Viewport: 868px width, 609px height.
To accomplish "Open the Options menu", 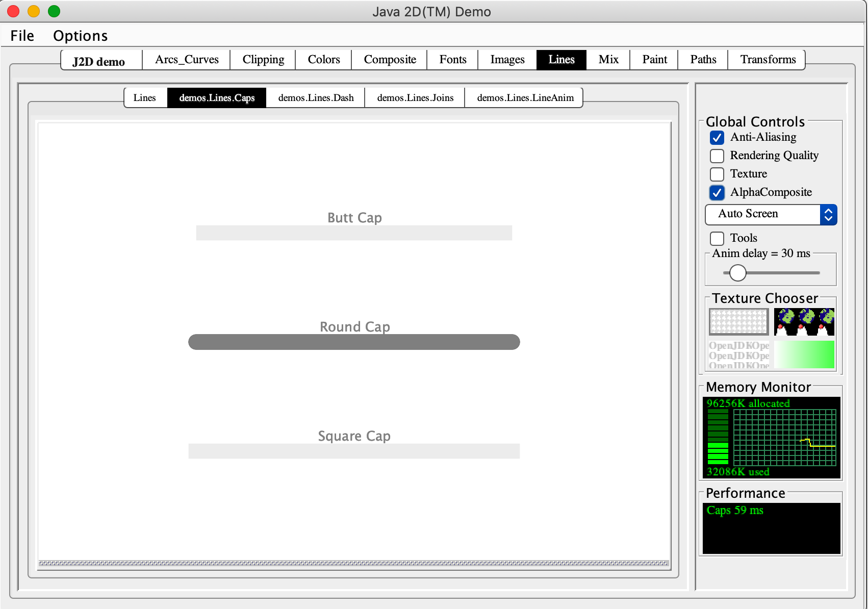I will click(80, 36).
